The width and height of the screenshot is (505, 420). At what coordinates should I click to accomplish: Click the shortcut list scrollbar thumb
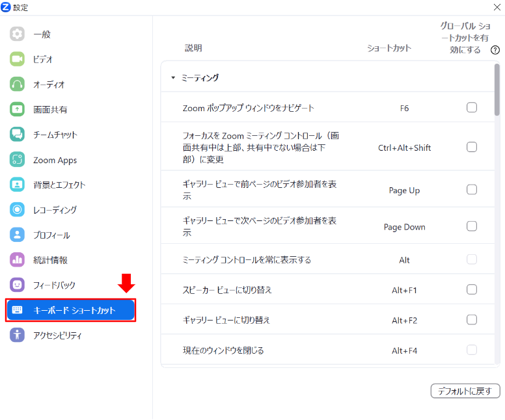coord(497,90)
